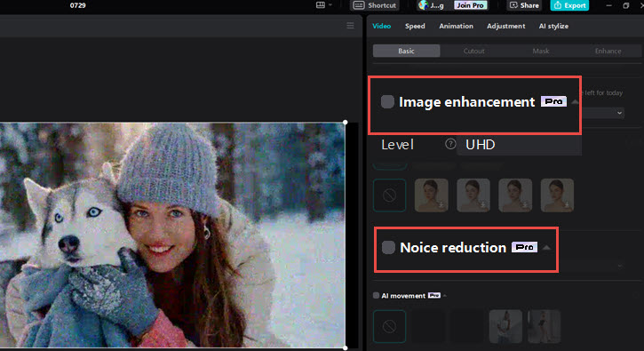Open the UHD level dropdown
Screen dimensions: 644x351
[519, 145]
